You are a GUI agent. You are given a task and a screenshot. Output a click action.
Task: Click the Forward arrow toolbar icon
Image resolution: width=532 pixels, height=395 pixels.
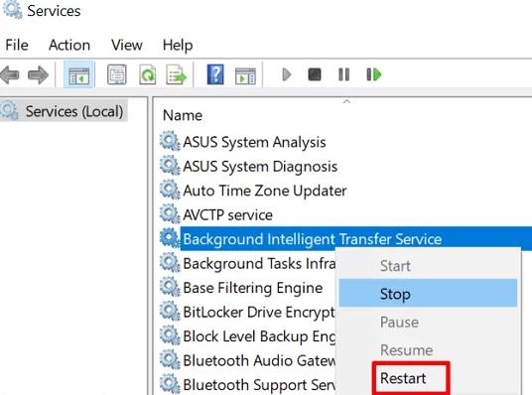[x=38, y=74]
